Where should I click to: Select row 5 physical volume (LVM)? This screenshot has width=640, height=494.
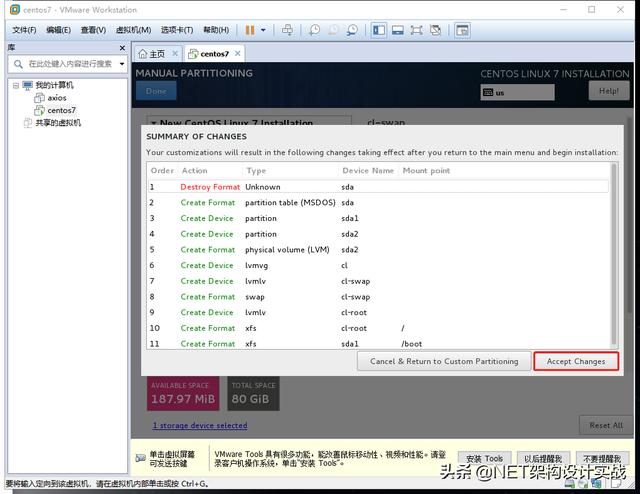coord(378,249)
